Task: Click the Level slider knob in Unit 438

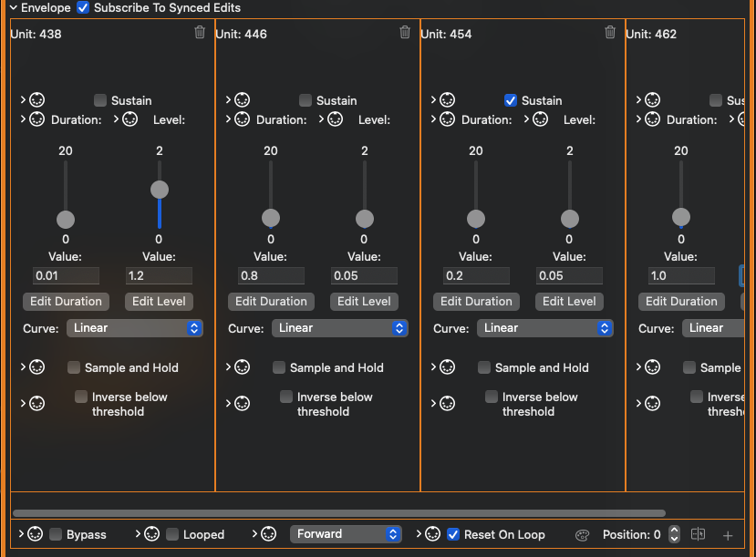Action: click(x=160, y=190)
